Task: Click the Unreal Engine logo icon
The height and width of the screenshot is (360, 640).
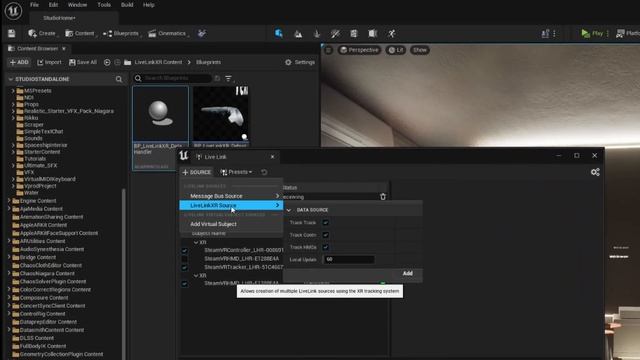Action: (13, 11)
